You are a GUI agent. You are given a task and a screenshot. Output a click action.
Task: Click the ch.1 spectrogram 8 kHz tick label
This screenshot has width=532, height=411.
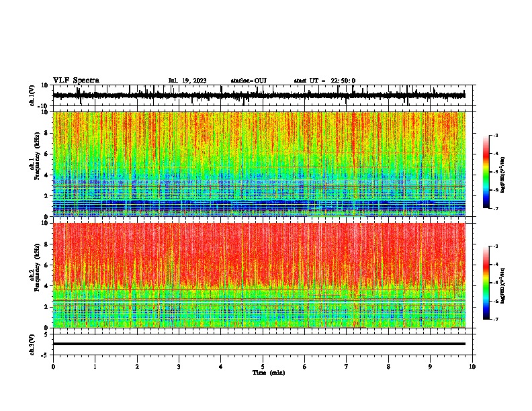point(47,133)
